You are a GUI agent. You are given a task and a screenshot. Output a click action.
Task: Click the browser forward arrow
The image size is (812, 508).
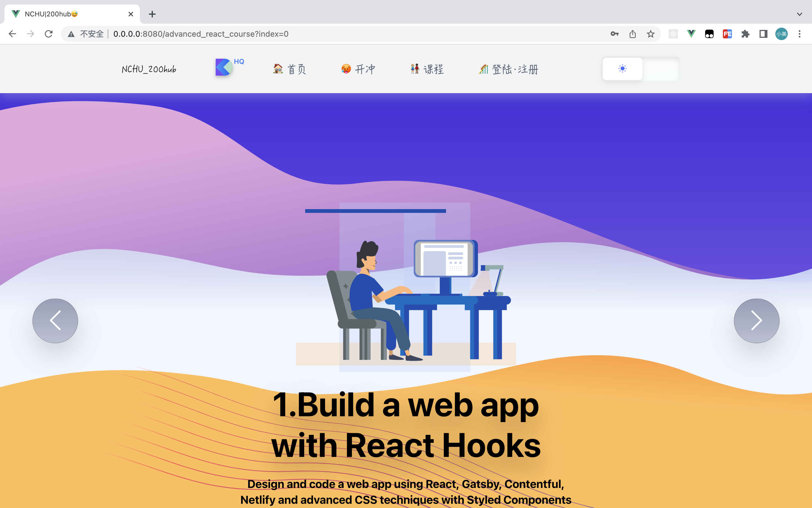(30, 34)
